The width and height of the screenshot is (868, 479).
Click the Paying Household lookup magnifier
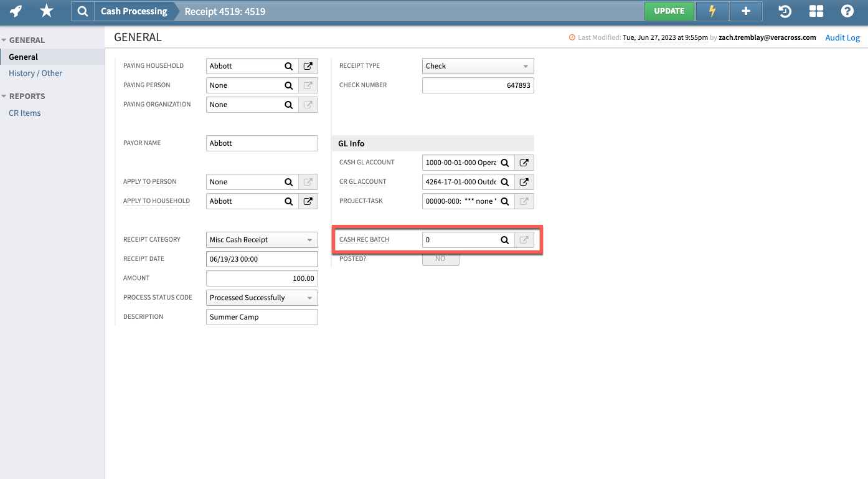288,65
